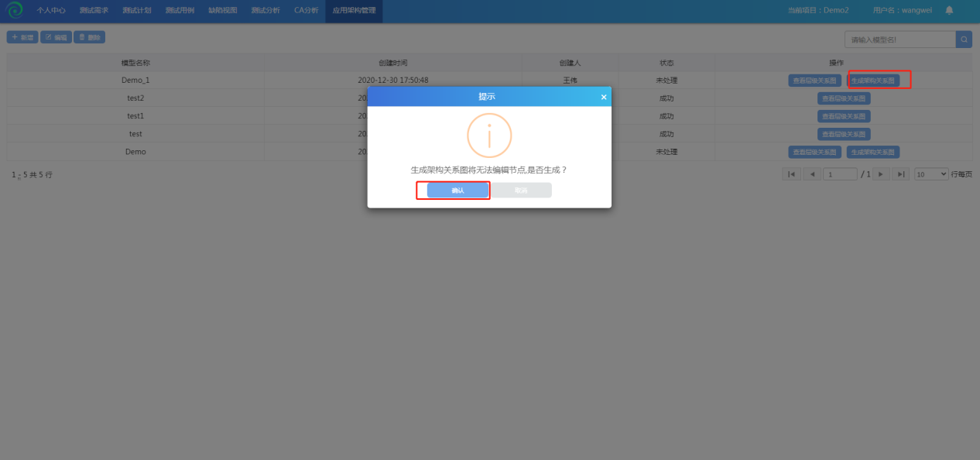Click the 状态 column header
The width and height of the screenshot is (980, 460).
[x=666, y=63]
